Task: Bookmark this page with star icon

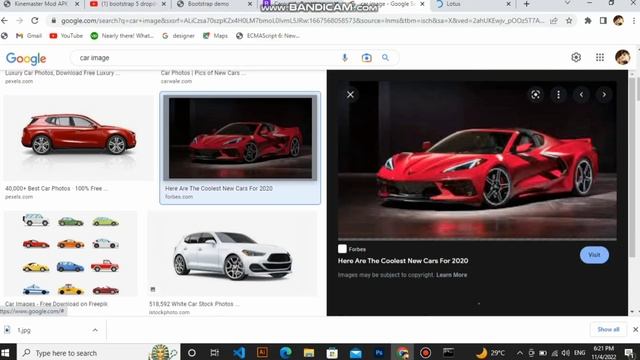Action: click(x=569, y=20)
